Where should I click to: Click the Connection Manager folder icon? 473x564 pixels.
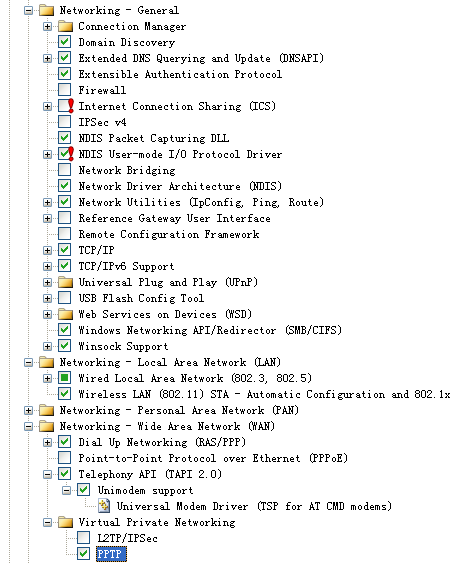point(65,26)
